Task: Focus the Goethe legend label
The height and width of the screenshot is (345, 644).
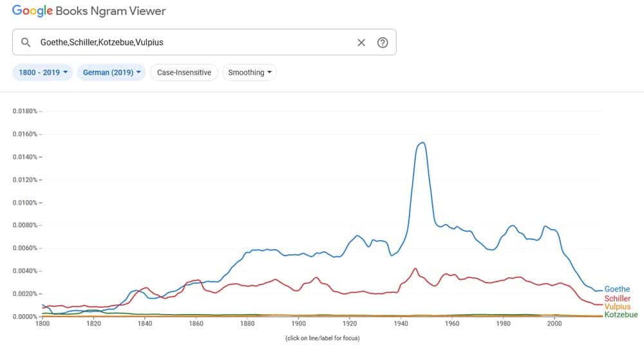Action: point(617,290)
